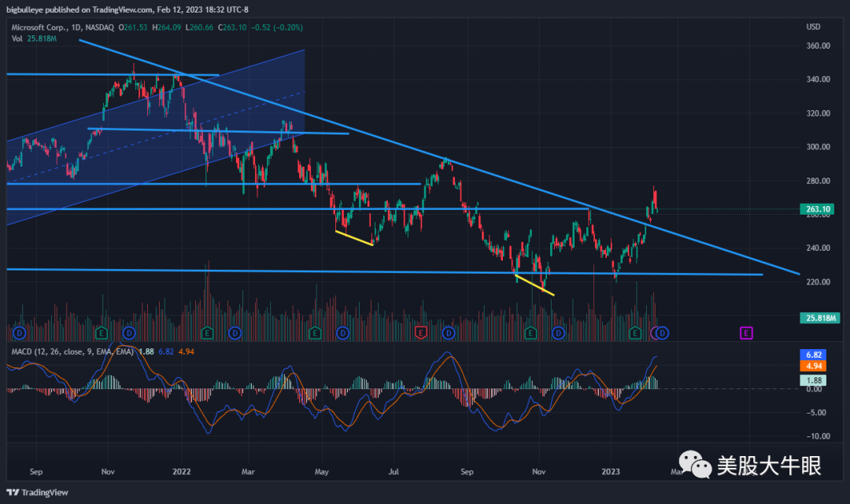
Task: Click the Microsoft Corp., 1D, NASDAQ symbol title
Action: [63, 27]
